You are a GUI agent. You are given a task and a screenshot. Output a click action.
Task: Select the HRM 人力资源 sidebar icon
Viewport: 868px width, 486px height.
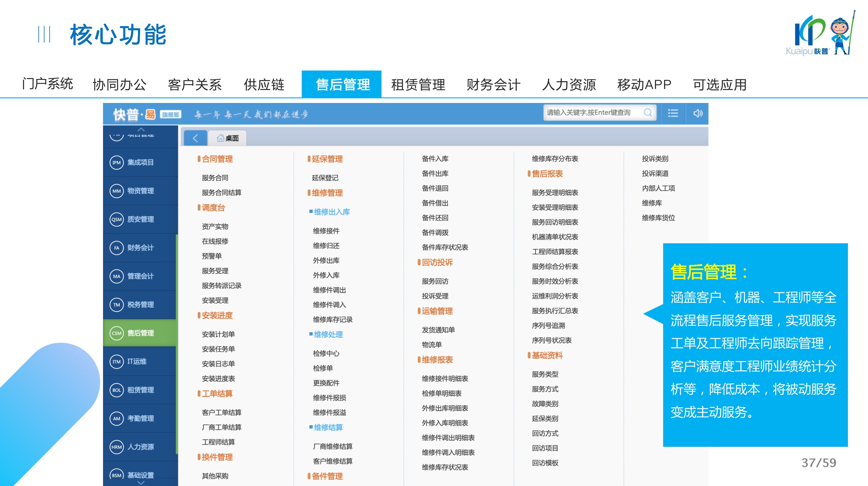(117, 447)
